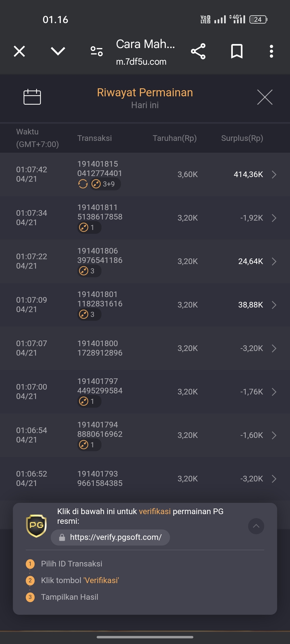Open the three-dot browser menu
Viewport: 290px width, 644px height.
tap(271, 51)
